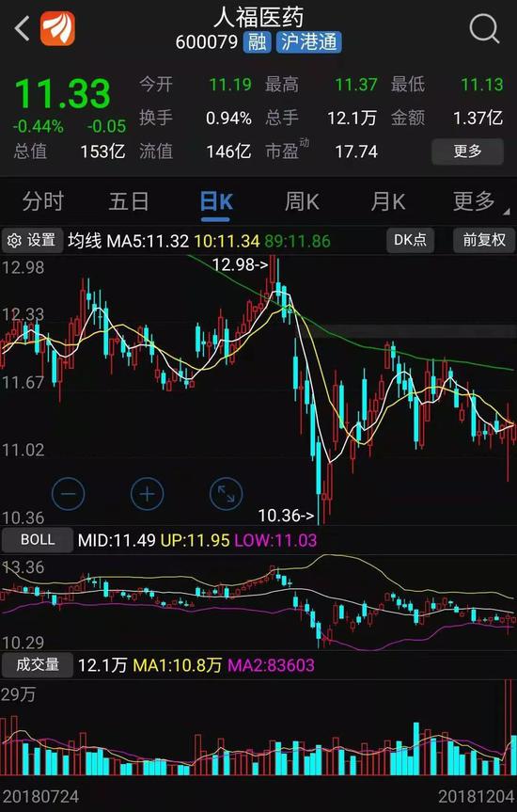This screenshot has width=517, height=812.
Task: Toggle 前复权 price adjustment
Action: (x=484, y=240)
